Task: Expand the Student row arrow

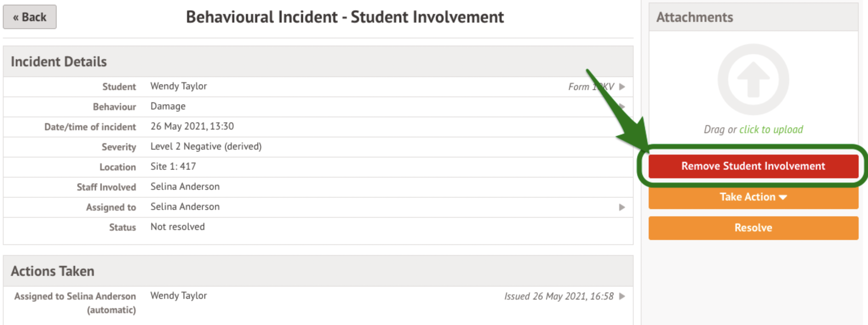Action: [622, 87]
